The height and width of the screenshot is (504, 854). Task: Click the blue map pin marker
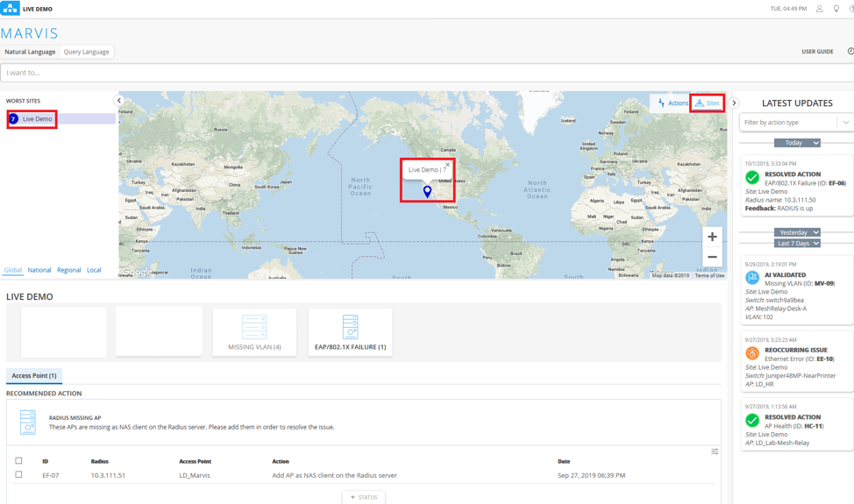427,191
